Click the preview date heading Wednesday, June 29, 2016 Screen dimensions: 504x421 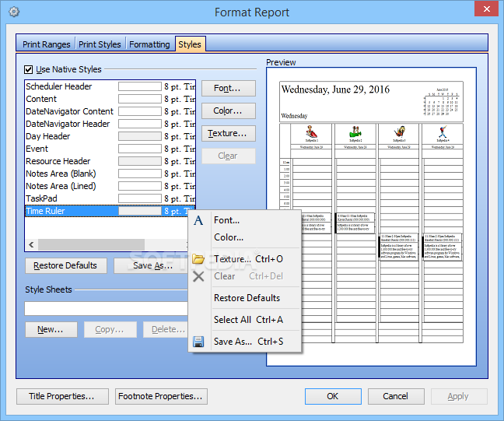335,89
